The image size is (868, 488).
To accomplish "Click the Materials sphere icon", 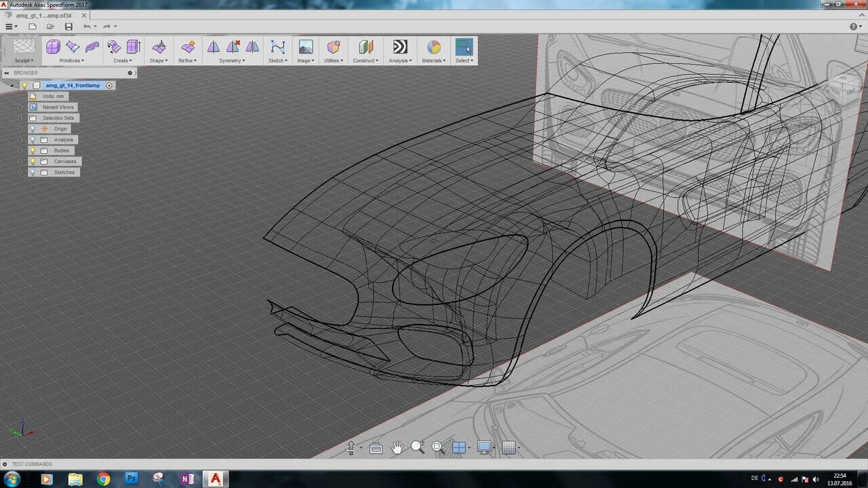I will point(433,47).
